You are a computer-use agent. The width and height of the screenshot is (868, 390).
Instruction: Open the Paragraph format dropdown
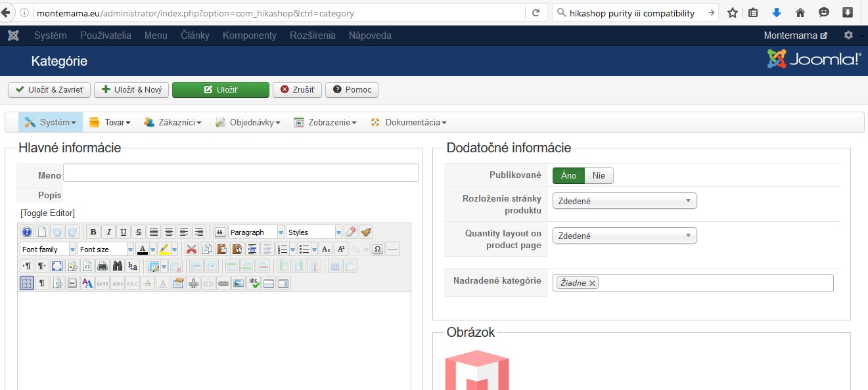(x=256, y=232)
